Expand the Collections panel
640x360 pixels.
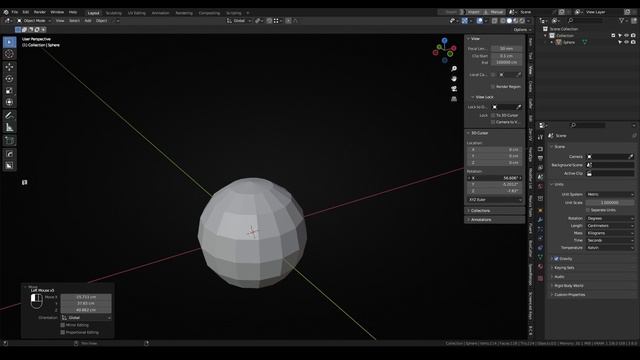point(495,211)
